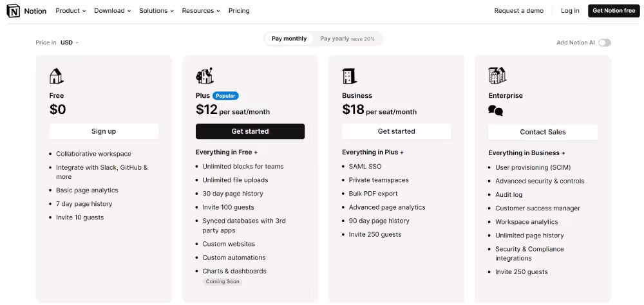Open the USD currency dropdown
644x305 pixels.
click(70, 42)
